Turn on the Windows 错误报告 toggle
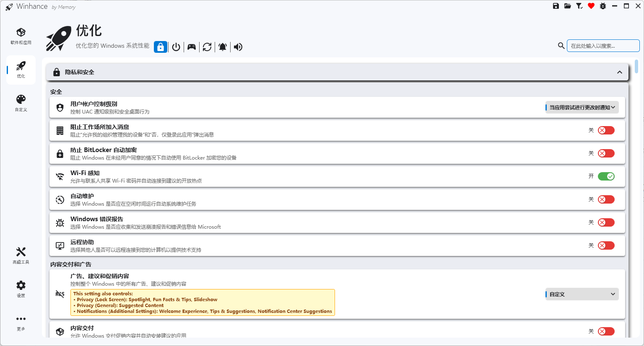The height and width of the screenshot is (346, 644). click(x=606, y=222)
